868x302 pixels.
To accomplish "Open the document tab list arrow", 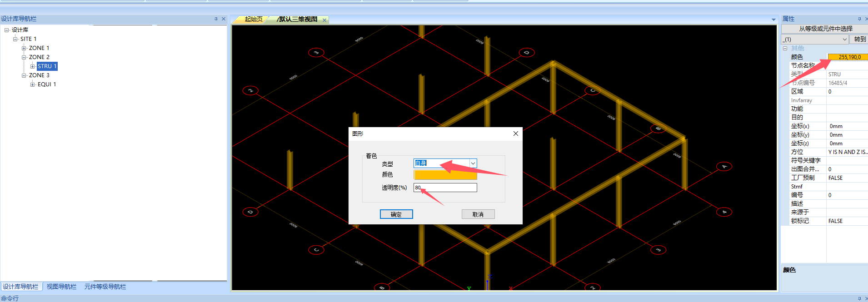I will (x=773, y=20).
